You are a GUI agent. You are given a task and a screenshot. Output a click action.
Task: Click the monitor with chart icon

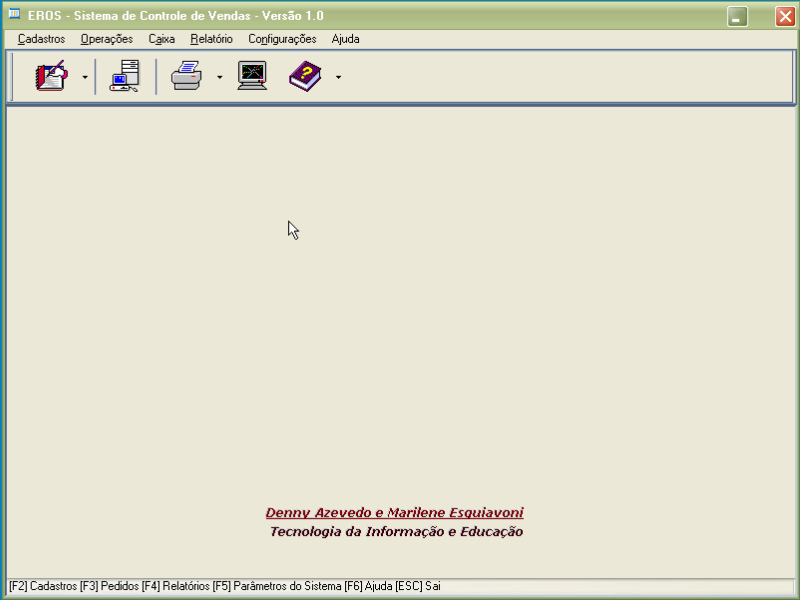coord(252,76)
